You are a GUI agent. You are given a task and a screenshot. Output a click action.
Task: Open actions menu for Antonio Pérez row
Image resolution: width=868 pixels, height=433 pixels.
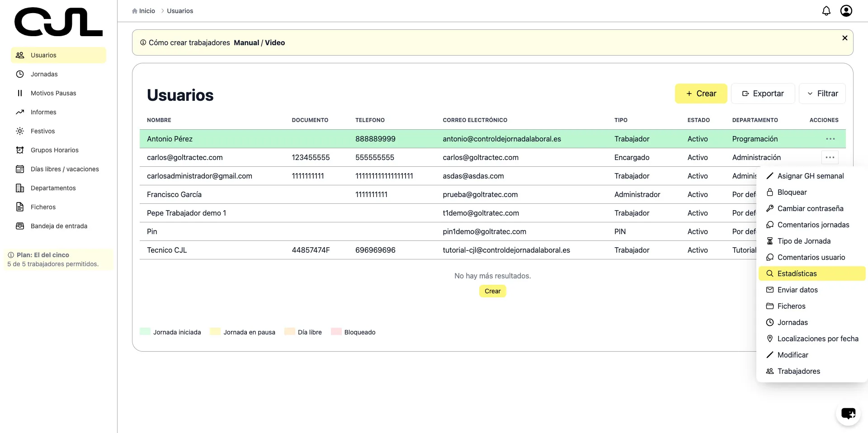pyautogui.click(x=830, y=139)
